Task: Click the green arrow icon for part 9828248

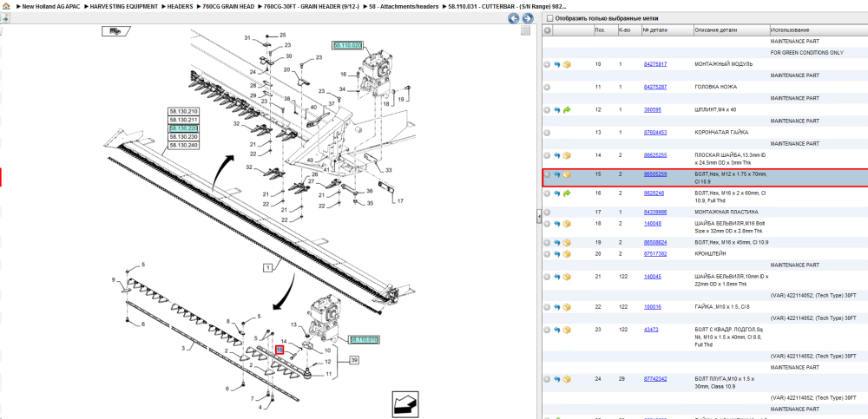Action: [x=567, y=193]
